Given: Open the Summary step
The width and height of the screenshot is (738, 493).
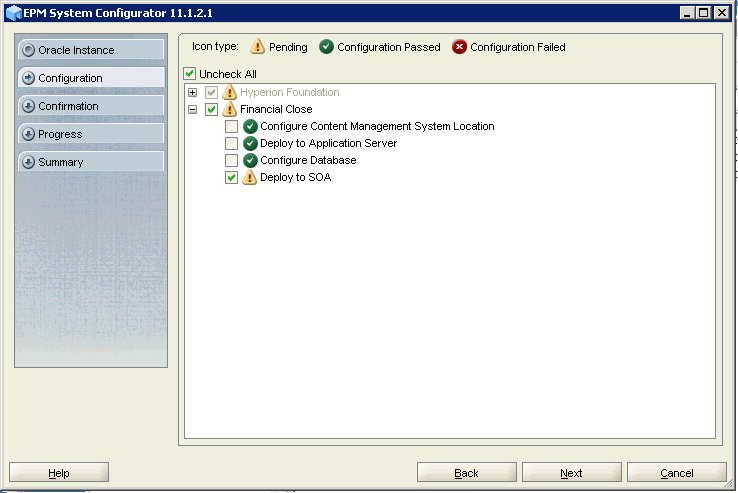Looking at the screenshot, I should [x=91, y=162].
